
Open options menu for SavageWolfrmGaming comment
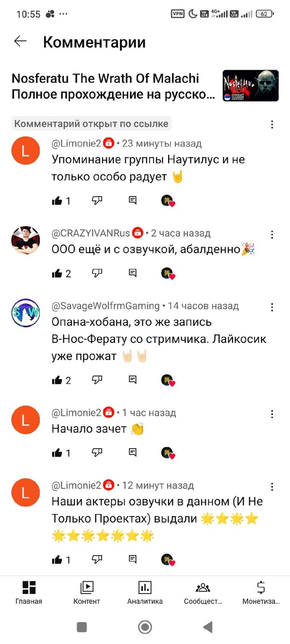click(x=272, y=307)
